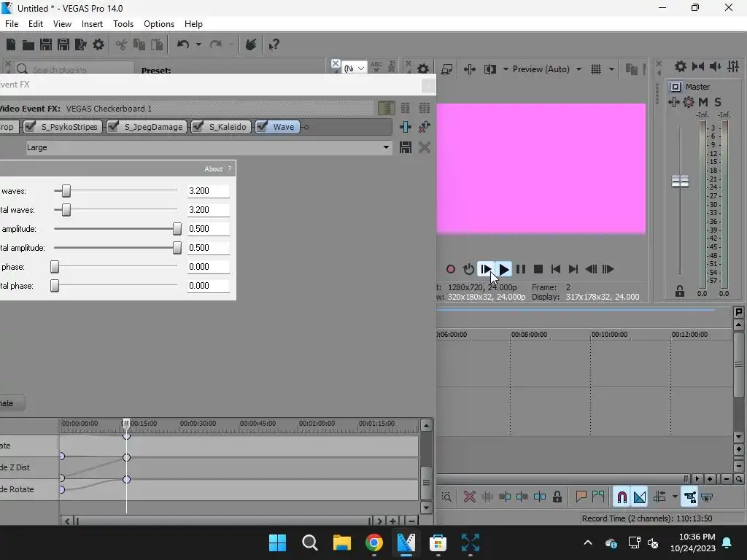Viewport: 747px width, 560px height.
Task: Open a project with folder icon
Action: [28, 44]
